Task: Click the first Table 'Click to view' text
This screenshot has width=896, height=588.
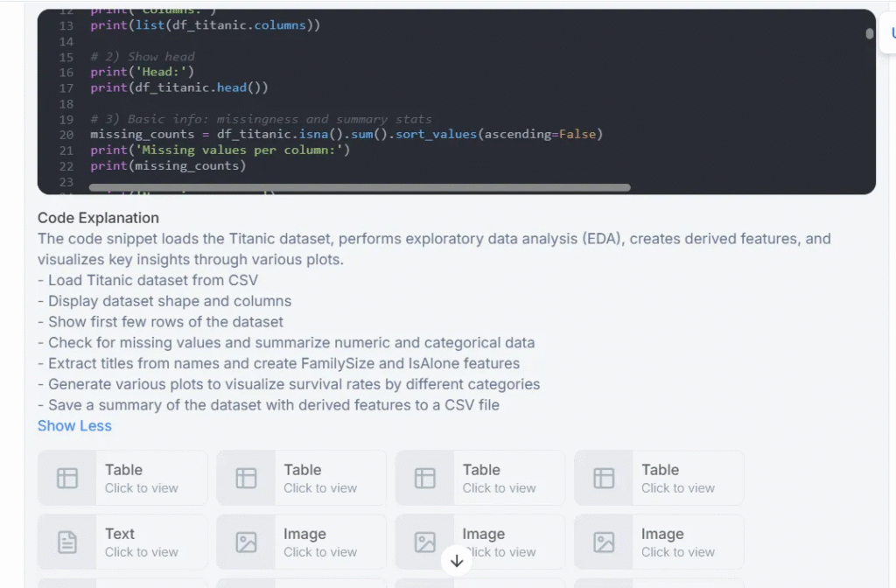Action: [141, 488]
